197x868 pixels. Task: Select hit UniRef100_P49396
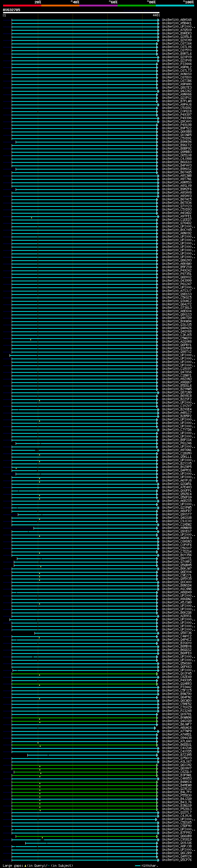[177, 118]
